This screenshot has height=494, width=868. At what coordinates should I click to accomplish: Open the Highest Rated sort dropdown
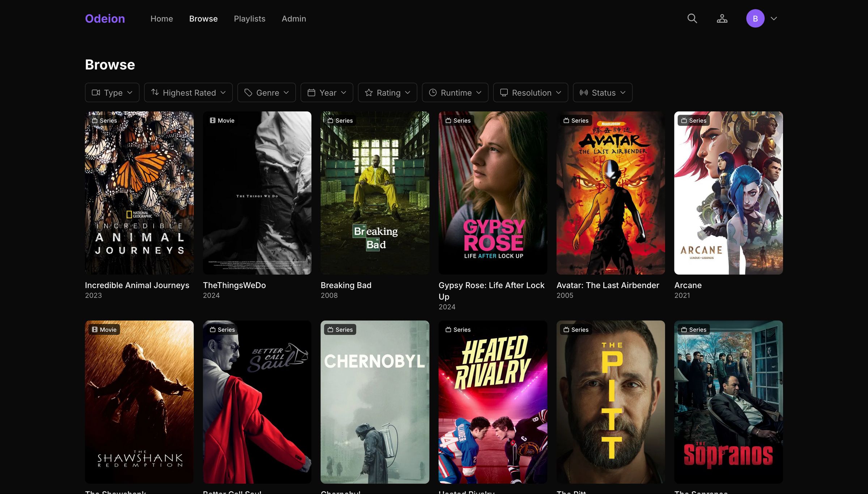188,93
